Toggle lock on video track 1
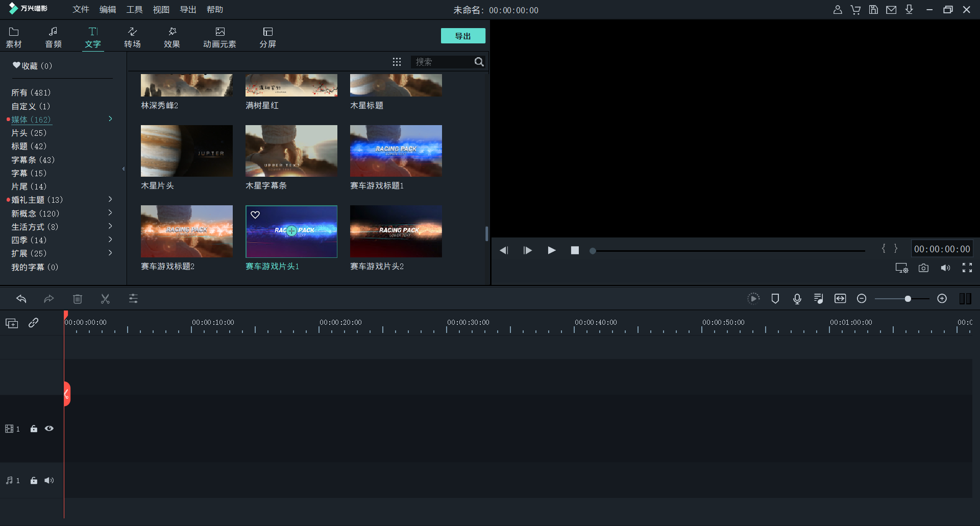The image size is (980, 526). pyautogui.click(x=34, y=429)
